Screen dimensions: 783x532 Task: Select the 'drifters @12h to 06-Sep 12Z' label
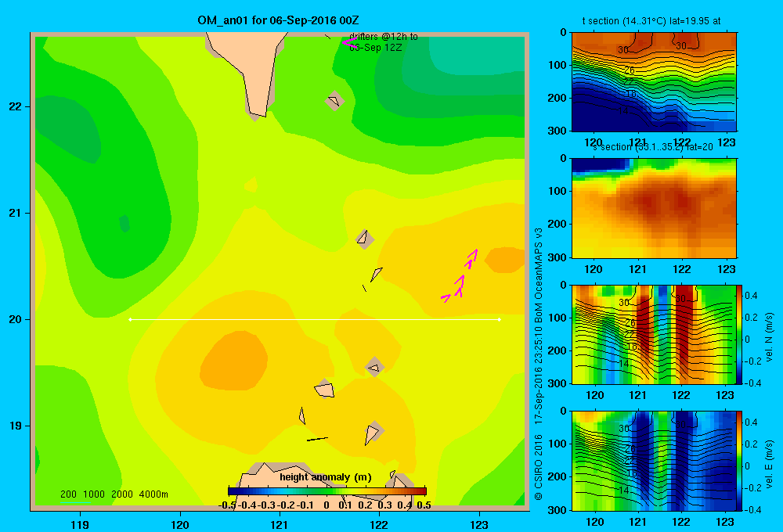point(384,42)
